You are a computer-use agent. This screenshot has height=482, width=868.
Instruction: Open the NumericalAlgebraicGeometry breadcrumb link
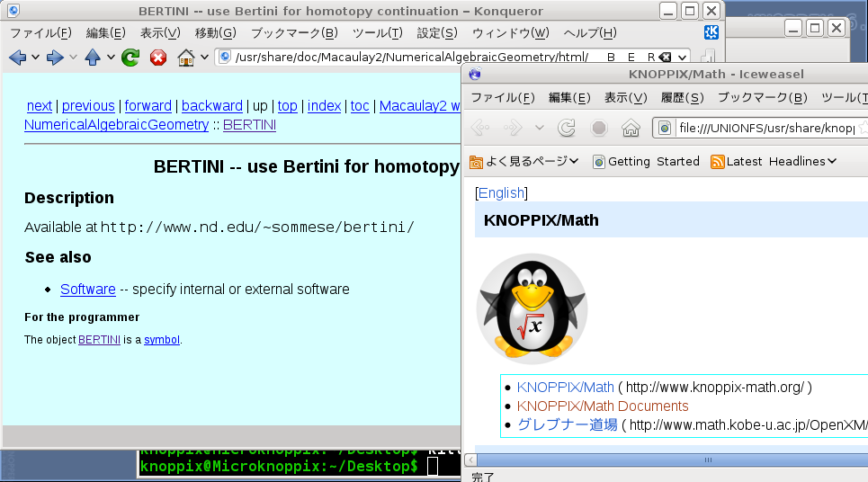click(x=116, y=125)
